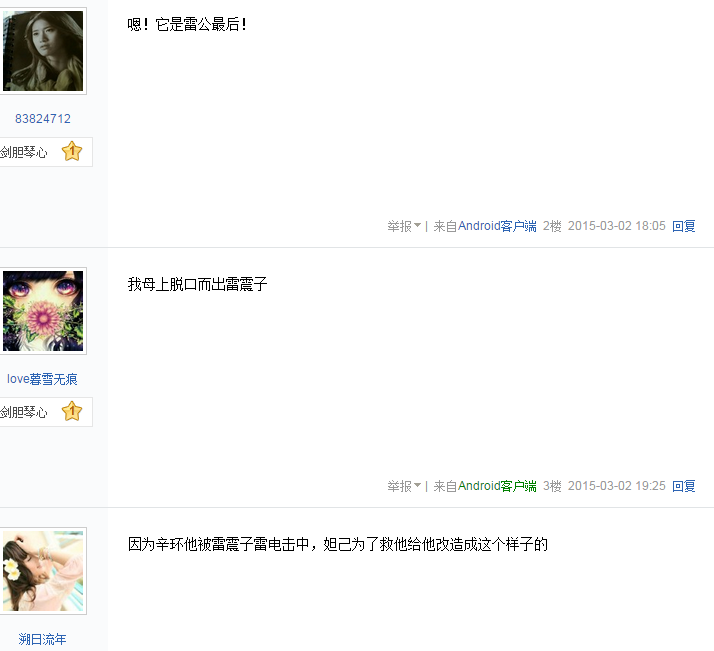Click the 回复 link on the 3楼 post

[x=683, y=486]
